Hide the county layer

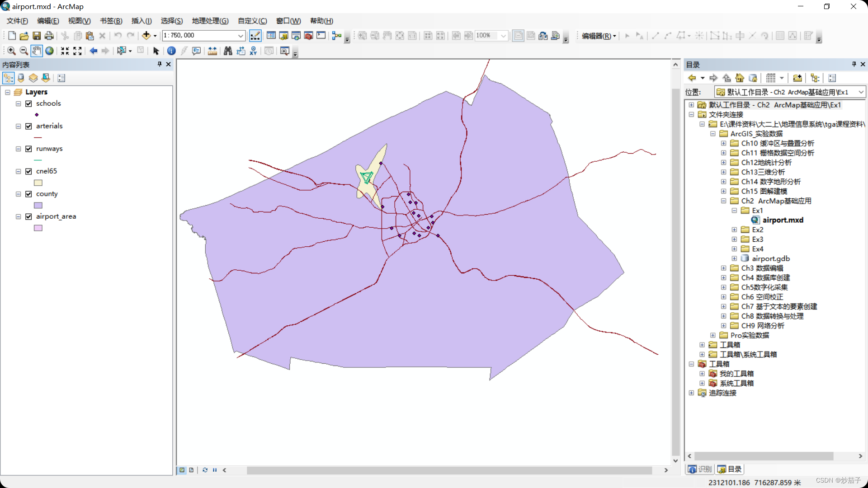28,194
